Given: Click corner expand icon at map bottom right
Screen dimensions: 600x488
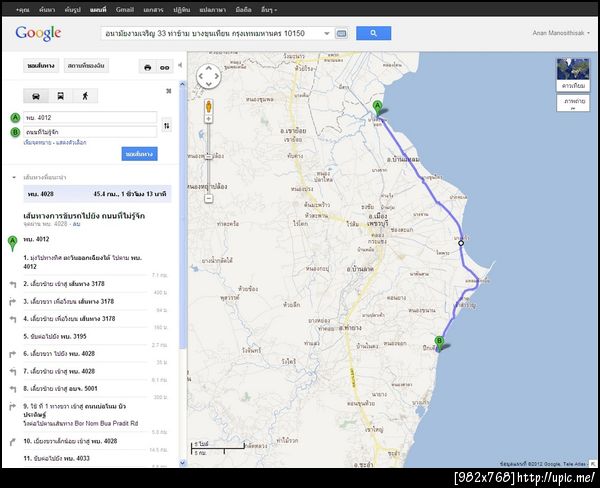Looking at the screenshot, I should tap(593, 464).
